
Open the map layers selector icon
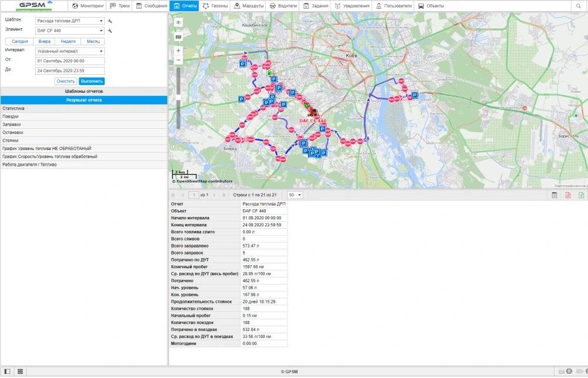pos(178,36)
